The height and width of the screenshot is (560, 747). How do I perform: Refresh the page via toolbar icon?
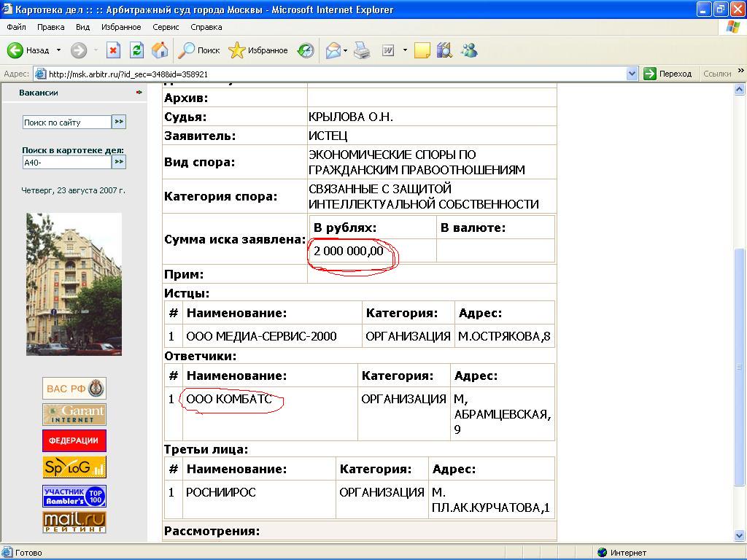tap(136, 50)
